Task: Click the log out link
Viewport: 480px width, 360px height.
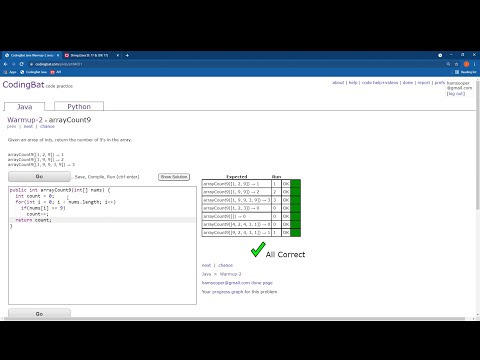Action: [x=456, y=94]
